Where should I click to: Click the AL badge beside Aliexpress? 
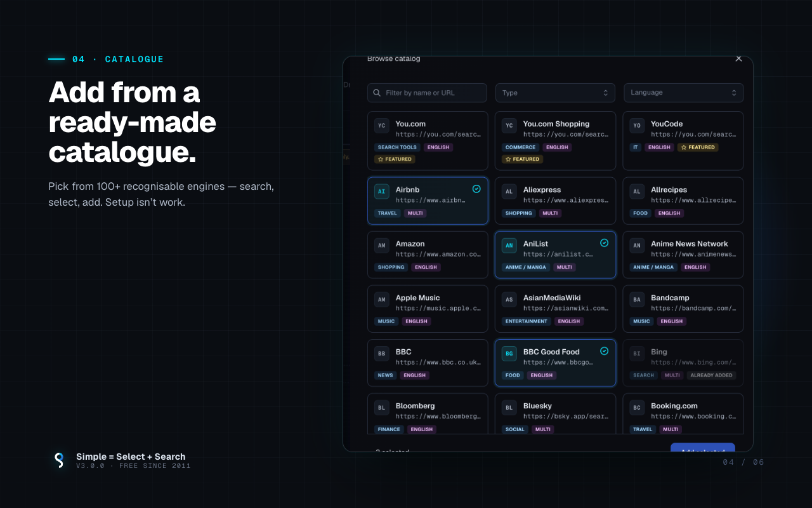pyautogui.click(x=509, y=191)
